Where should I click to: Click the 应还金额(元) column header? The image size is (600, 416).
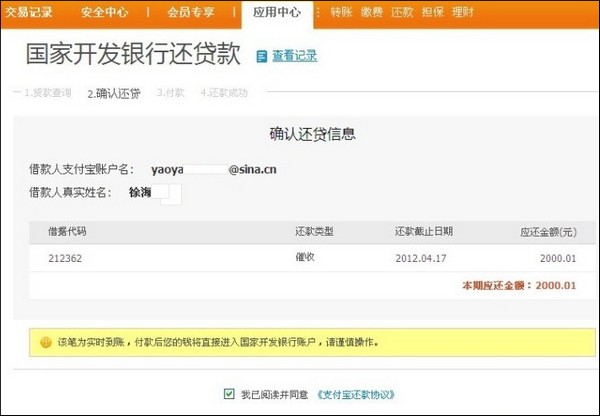[x=548, y=232]
